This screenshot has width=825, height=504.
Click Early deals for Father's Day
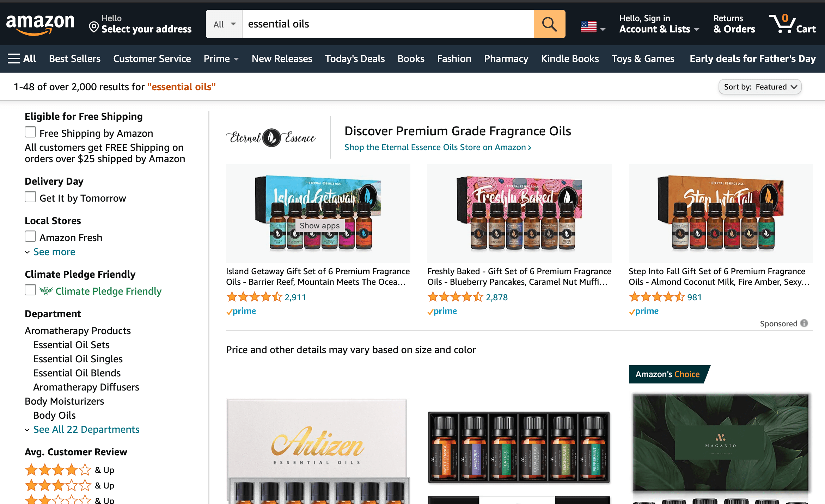point(753,59)
